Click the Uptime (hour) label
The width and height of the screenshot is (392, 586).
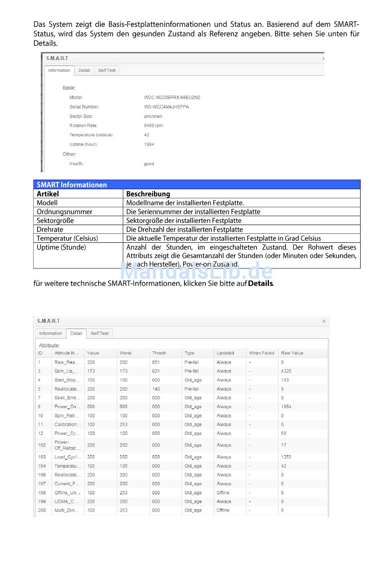pyautogui.click(x=83, y=145)
